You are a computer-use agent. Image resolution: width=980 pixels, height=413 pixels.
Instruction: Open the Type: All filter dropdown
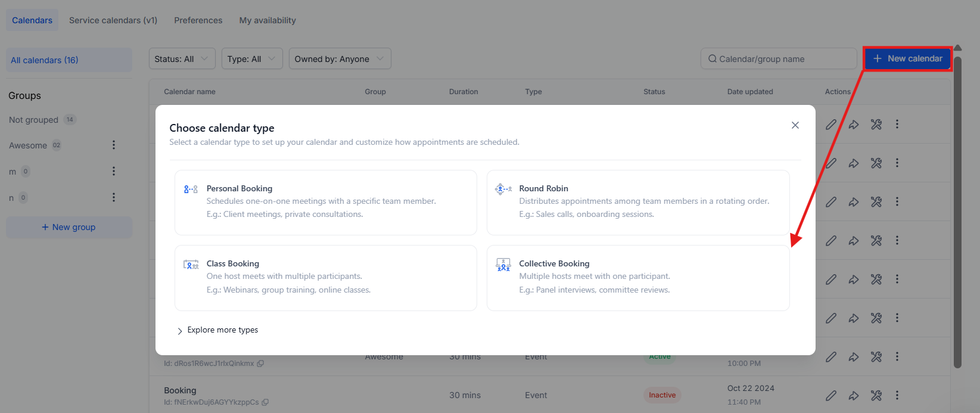(252, 59)
